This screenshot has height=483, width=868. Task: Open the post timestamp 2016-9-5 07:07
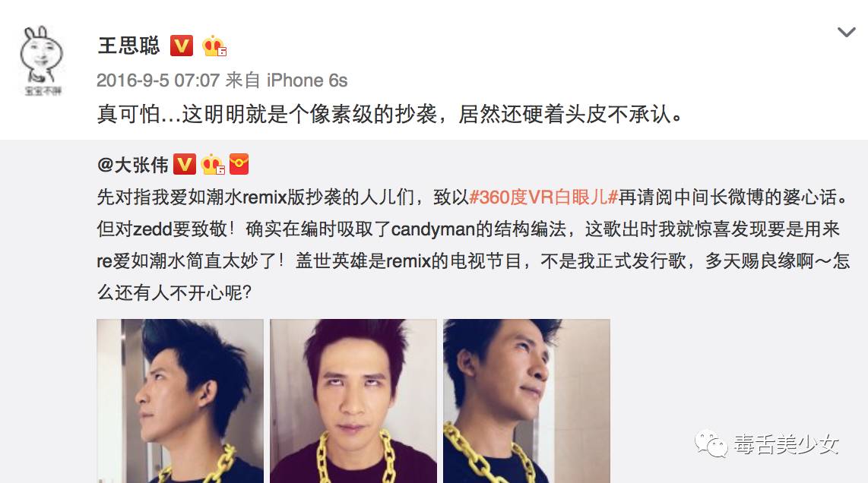(x=158, y=80)
